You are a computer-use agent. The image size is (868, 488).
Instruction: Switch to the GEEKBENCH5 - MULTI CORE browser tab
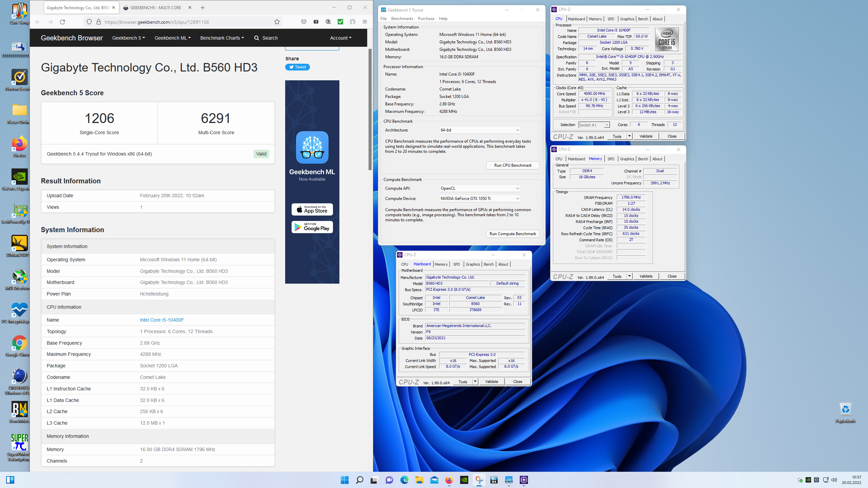pyautogui.click(x=156, y=7)
